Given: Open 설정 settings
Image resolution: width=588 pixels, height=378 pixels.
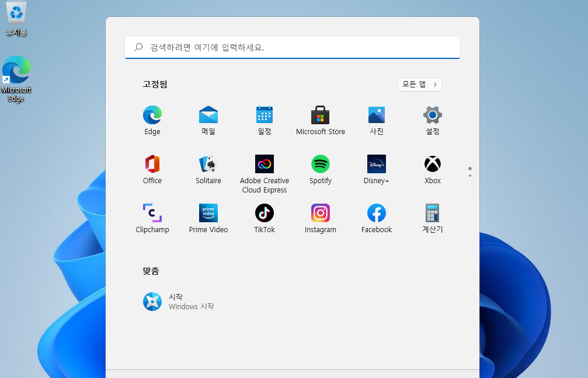Looking at the screenshot, I should pyautogui.click(x=432, y=120).
